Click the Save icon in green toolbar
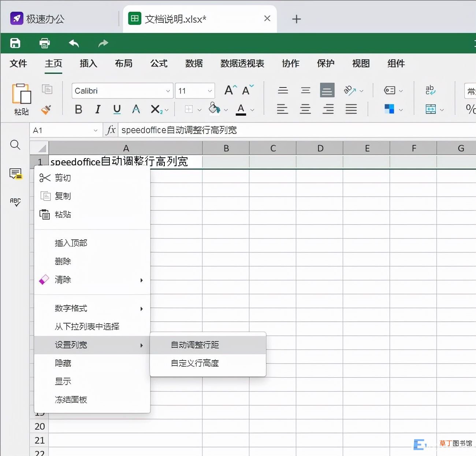Image resolution: width=476 pixels, height=456 pixels. pos(15,43)
